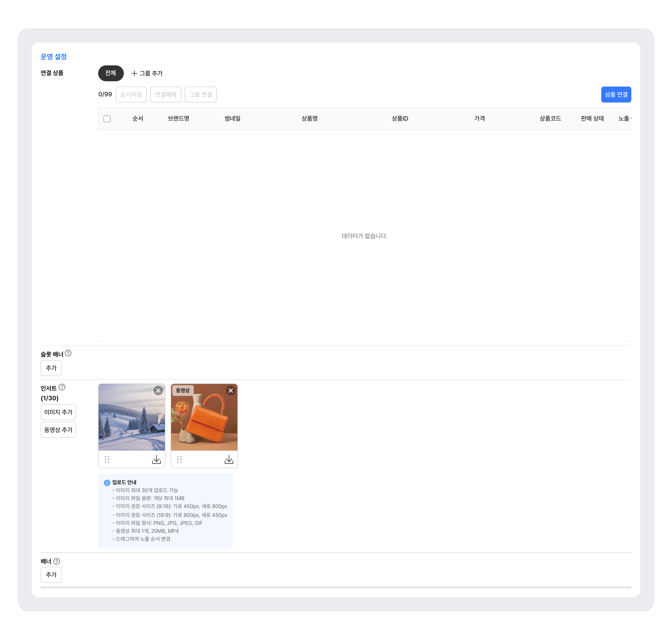Remove the snowy landscape insert image
Image resolution: width=672 pixels, height=630 pixels.
(158, 391)
